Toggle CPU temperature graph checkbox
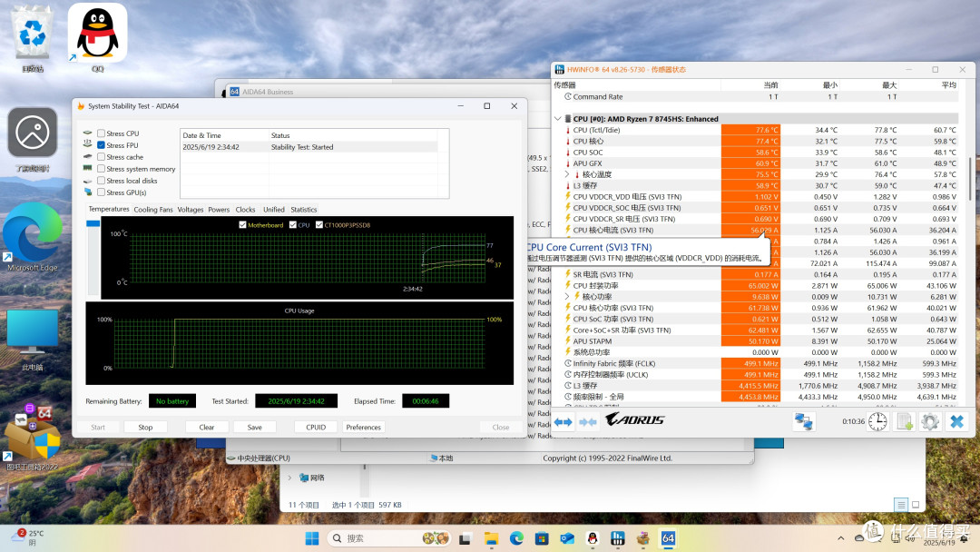This screenshot has width=980, height=552. [292, 225]
